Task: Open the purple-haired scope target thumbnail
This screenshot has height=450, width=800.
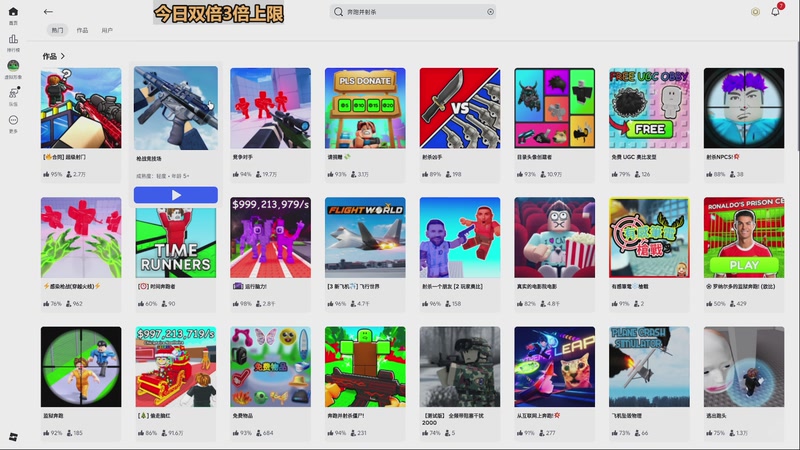Action: click(x=744, y=108)
